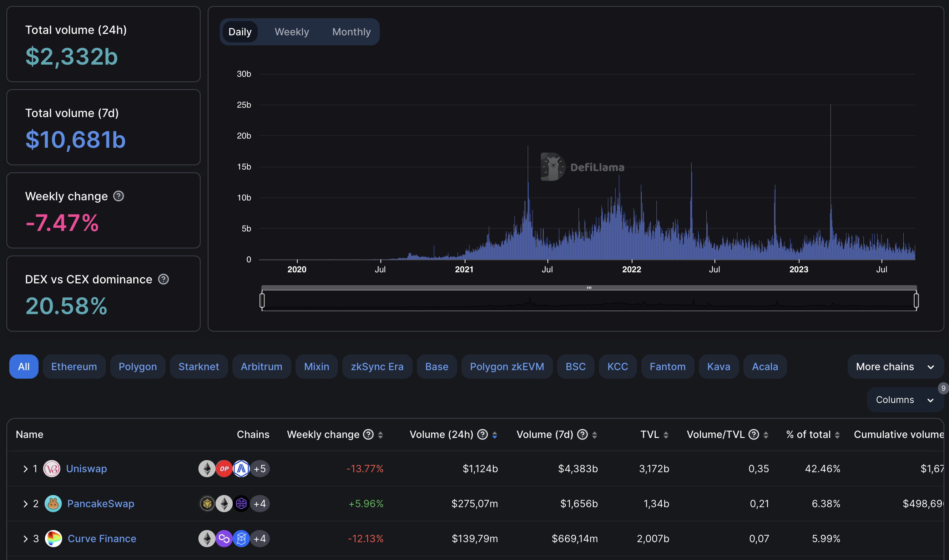949x560 pixels.
Task: Click Polygon zkEVM icon in PancakeSwap row
Action: (x=241, y=503)
